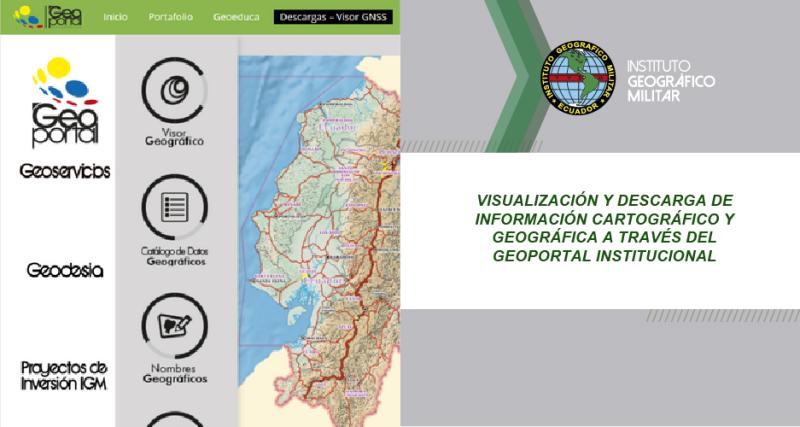Select the Geoeduca menu item

pyautogui.click(x=236, y=18)
